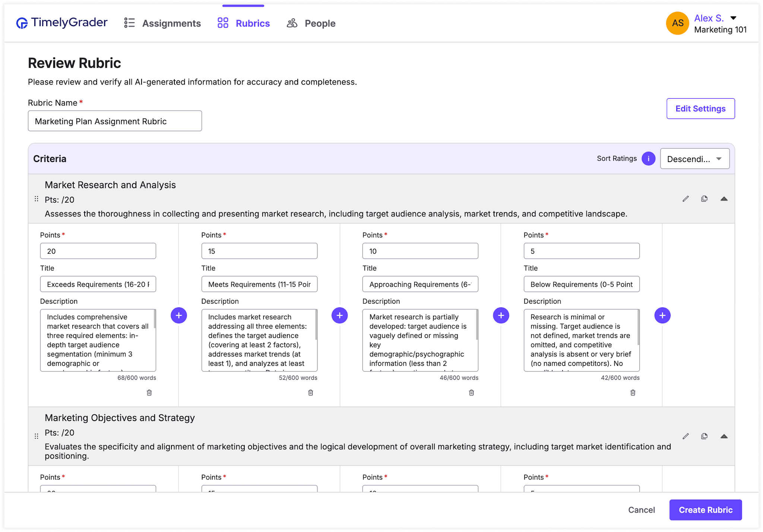Click the Alex S. user name

tap(709, 18)
